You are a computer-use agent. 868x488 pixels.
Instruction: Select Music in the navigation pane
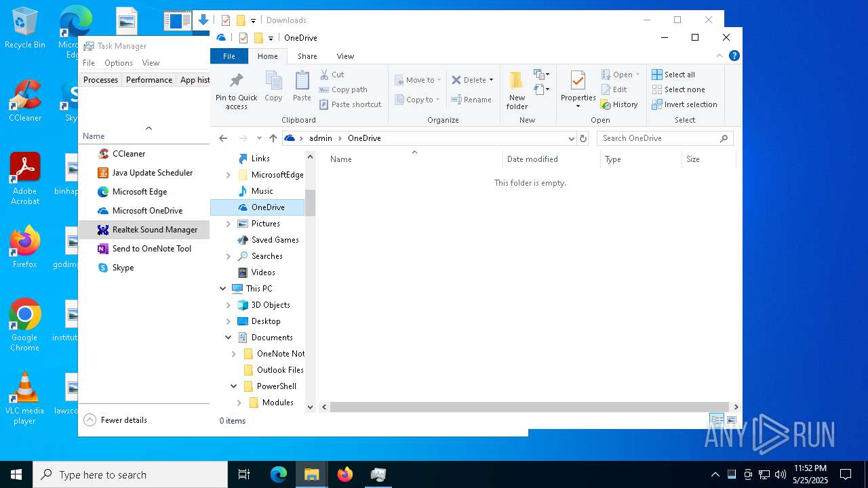pyautogui.click(x=262, y=191)
